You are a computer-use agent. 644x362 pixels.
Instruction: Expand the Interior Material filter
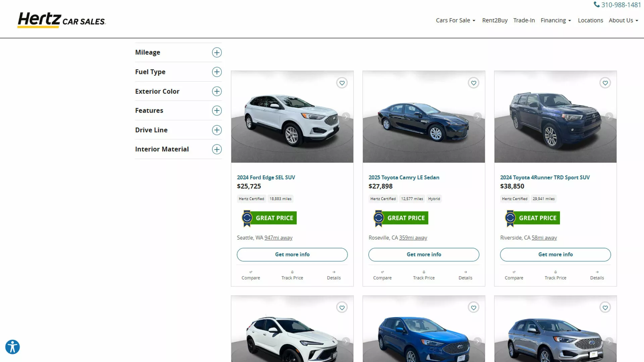(x=217, y=149)
